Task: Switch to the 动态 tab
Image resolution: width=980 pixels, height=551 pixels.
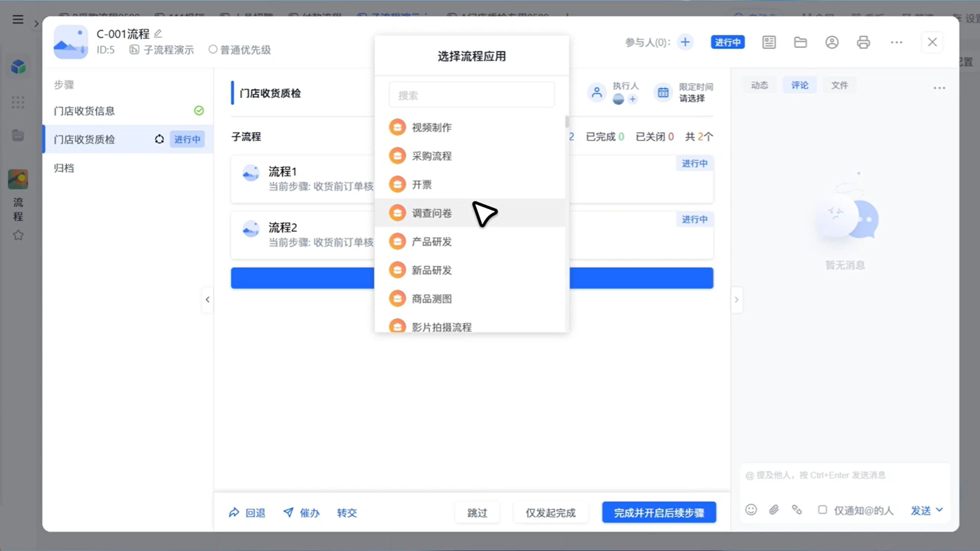Action: click(x=759, y=85)
